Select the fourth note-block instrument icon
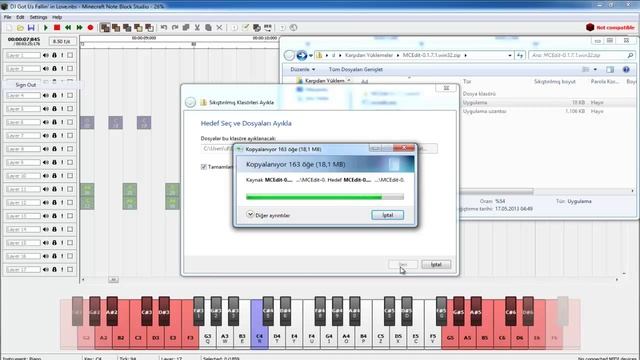Viewport: 640px width, 360px height. pos(138,28)
